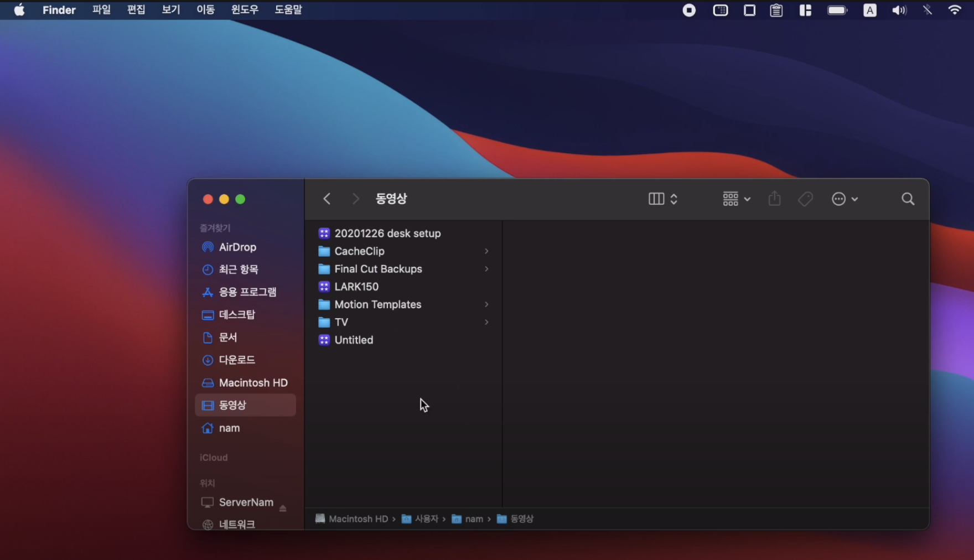Expand Motion Templates via its chevron

[486, 304]
